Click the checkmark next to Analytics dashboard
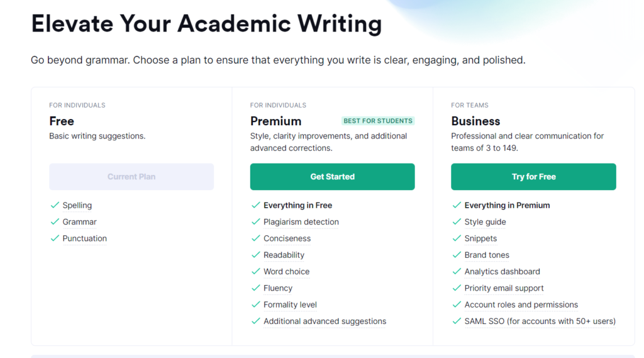This screenshot has height=358, width=644. pos(457,271)
